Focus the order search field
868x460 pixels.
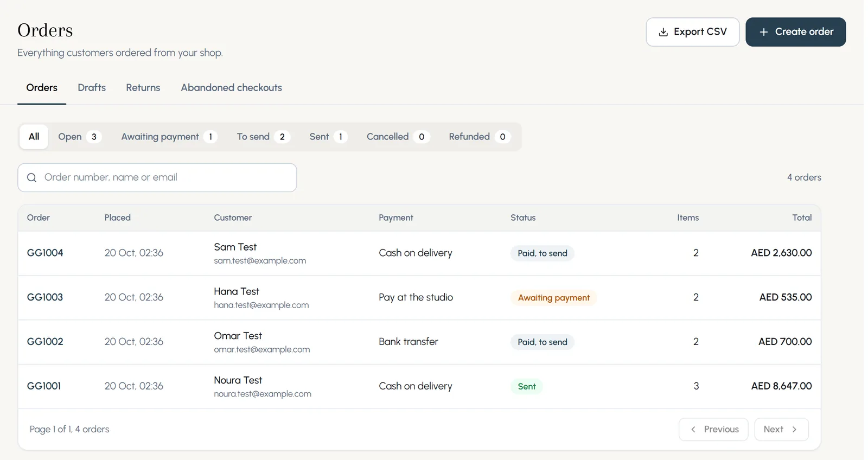point(157,177)
